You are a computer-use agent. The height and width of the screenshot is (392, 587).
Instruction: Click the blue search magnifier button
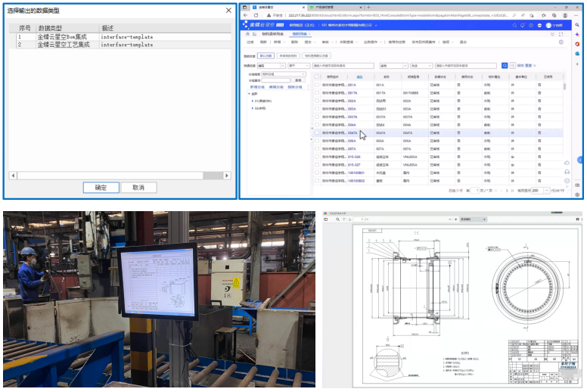pyautogui.click(x=506, y=66)
